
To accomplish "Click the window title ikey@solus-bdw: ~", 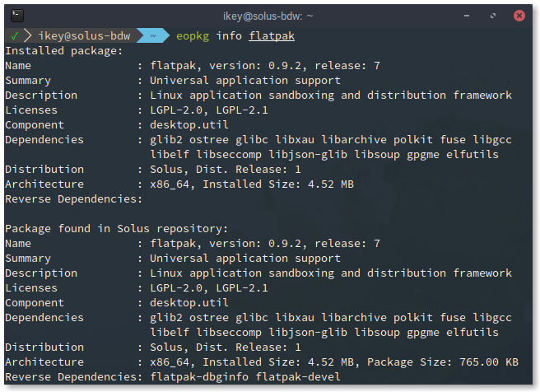I will tap(268, 16).
